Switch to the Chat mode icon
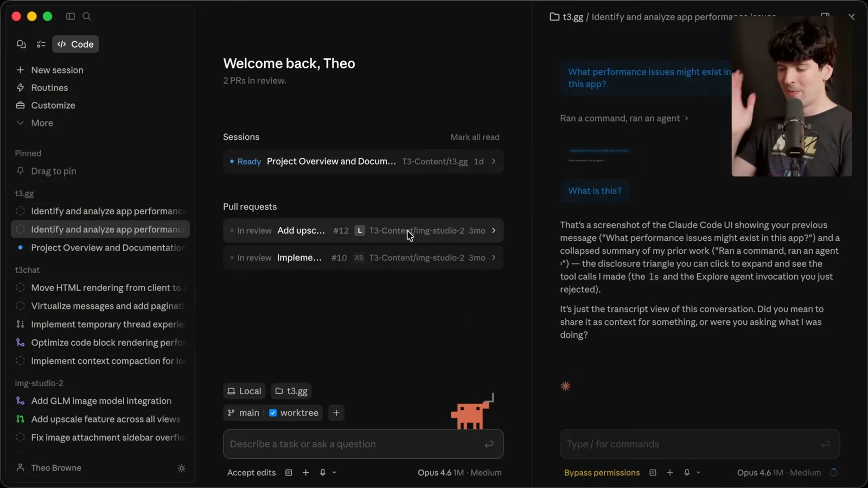 tap(21, 44)
